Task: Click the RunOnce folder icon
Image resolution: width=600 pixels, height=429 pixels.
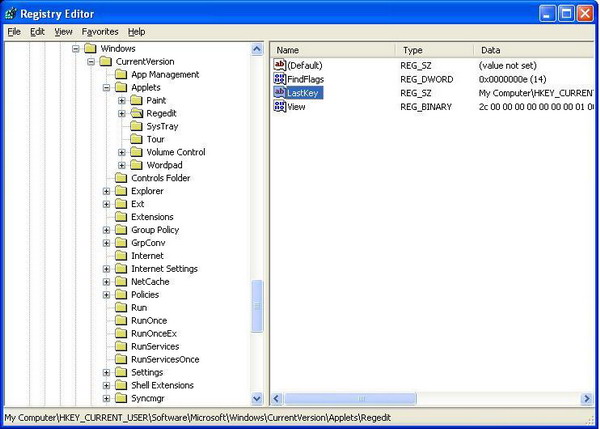Action: (121, 320)
